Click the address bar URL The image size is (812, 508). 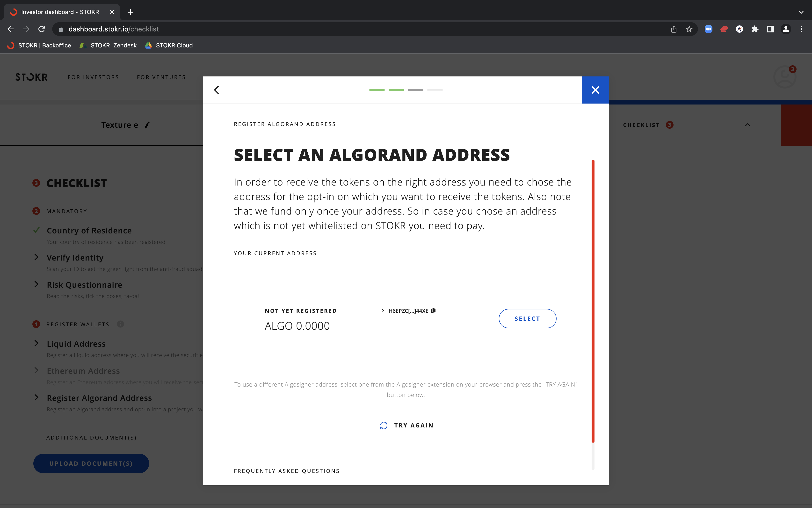[x=113, y=29]
